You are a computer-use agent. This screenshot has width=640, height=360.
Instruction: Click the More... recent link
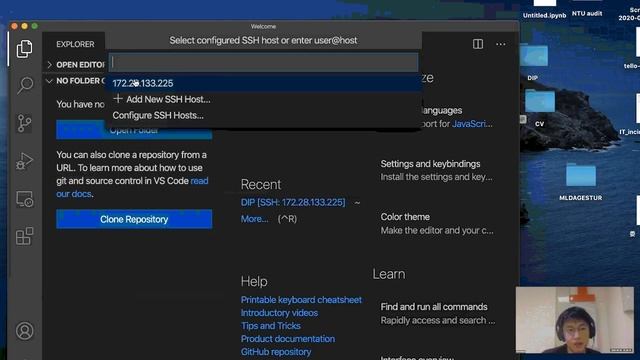pos(254,219)
